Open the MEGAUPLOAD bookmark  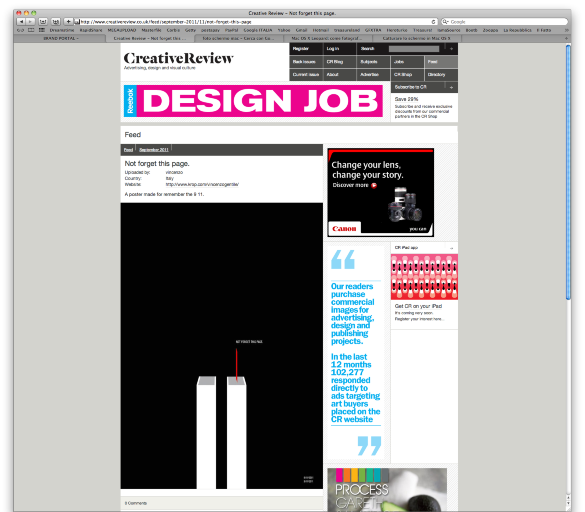pos(122,30)
